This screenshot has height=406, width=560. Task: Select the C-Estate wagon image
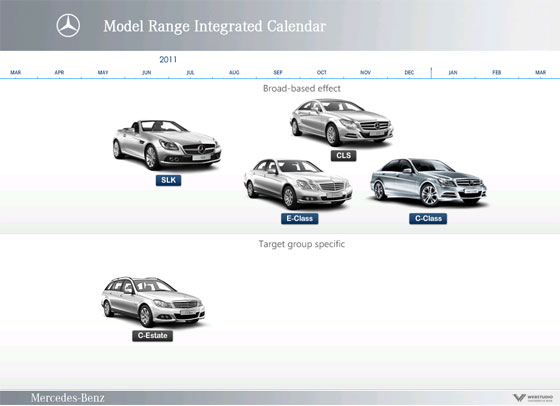point(153,302)
